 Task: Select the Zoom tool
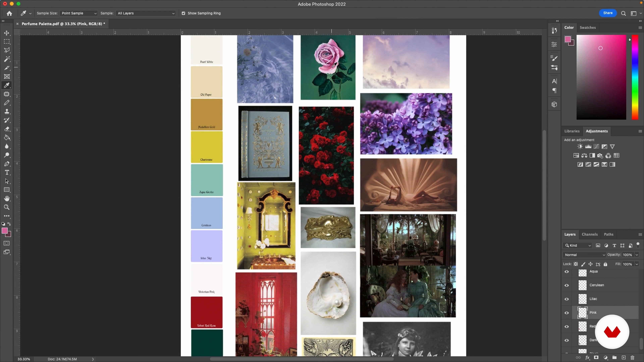tap(7, 207)
